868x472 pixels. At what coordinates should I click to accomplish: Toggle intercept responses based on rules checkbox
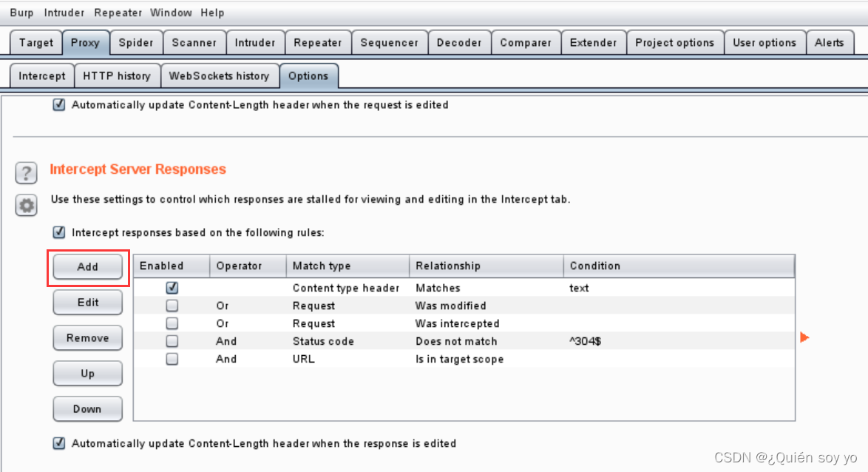(x=58, y=232)
